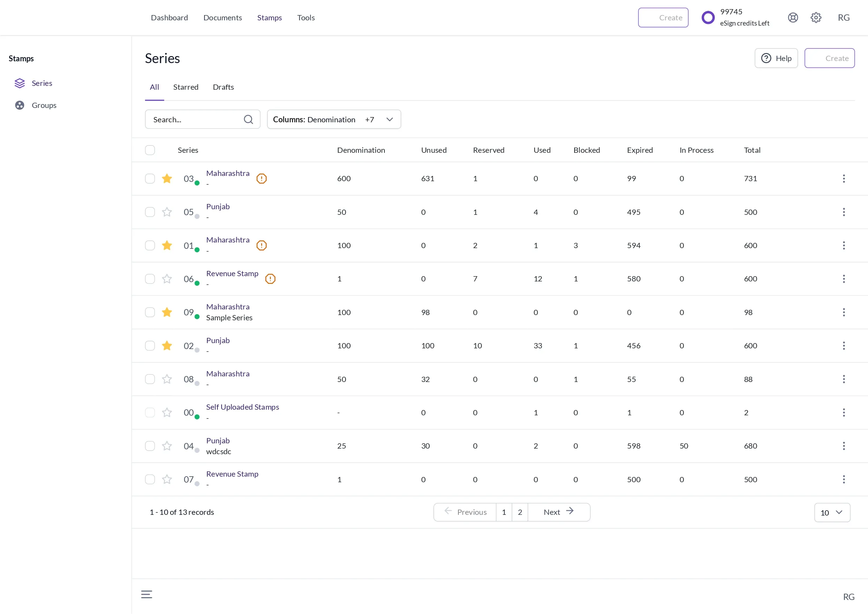Open Groups from the sidebar

(x=44, y=105)
